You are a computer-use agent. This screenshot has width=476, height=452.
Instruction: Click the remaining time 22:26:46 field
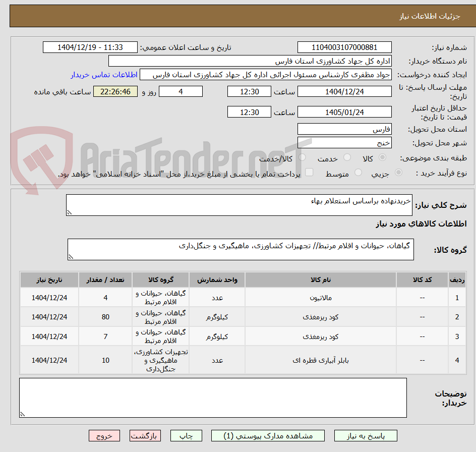(115, 91)
